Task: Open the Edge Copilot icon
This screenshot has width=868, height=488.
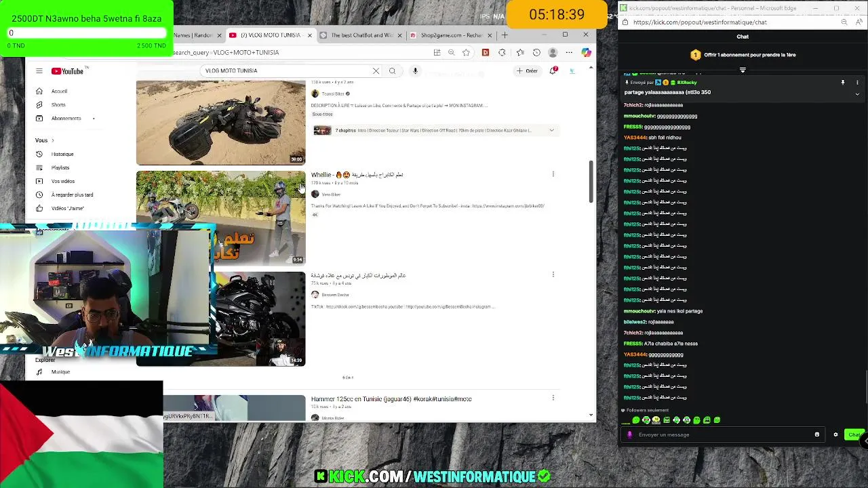Action: (x=586, y=52)
